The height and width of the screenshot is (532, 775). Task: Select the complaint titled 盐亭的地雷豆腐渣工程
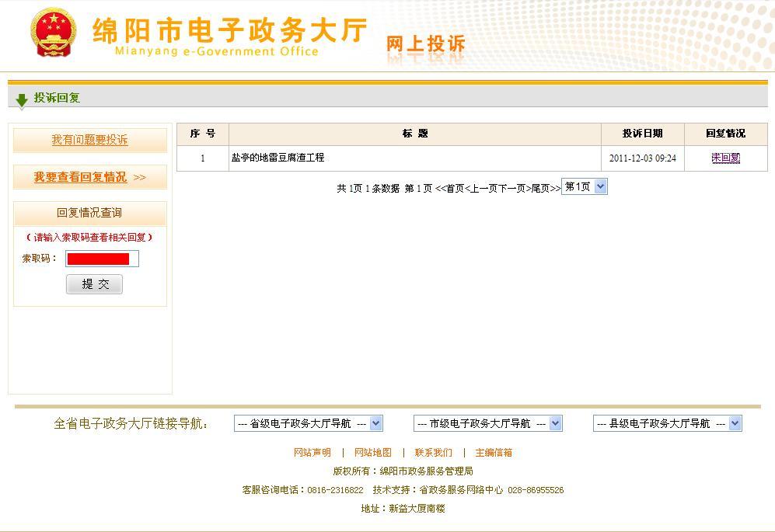coord(278,158)
